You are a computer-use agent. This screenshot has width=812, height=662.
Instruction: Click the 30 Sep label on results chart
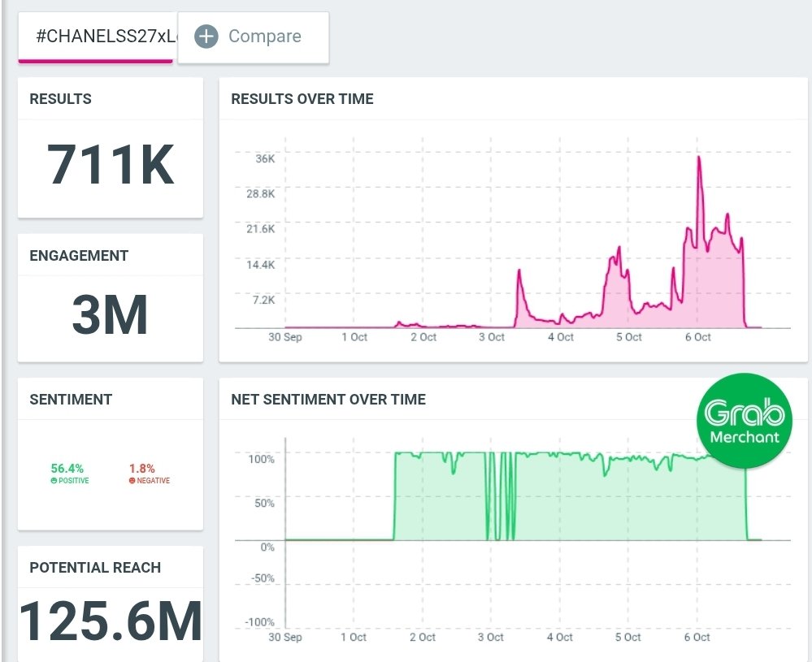(284, 337)
